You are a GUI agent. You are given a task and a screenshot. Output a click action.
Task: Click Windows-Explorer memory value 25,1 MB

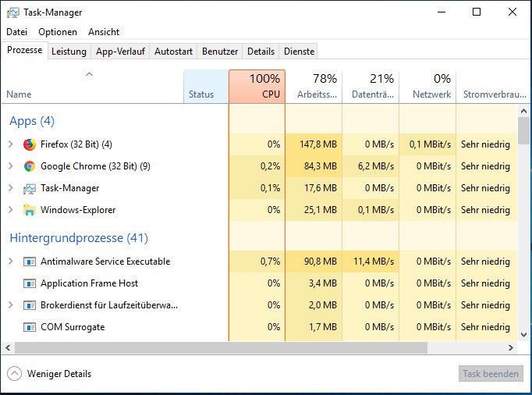(x=321, y=210)
